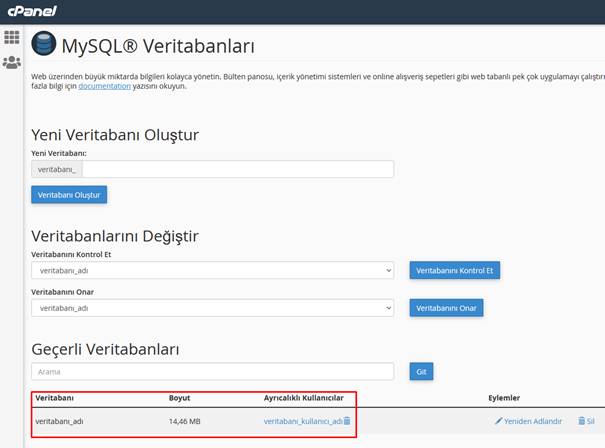Click the Git search button
The height and width of the screenshot is (448, 605).
[x=421, y=372]
